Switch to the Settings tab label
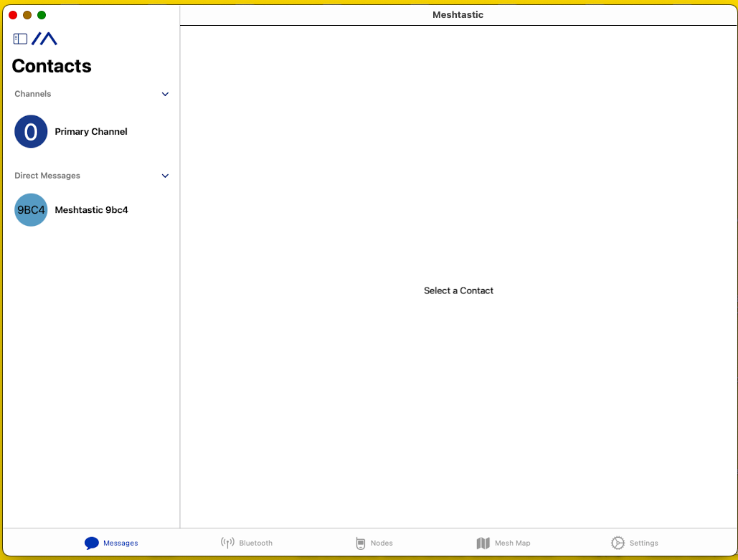The height and width of the screenshot is (560, 738). (x=644, y=543)
